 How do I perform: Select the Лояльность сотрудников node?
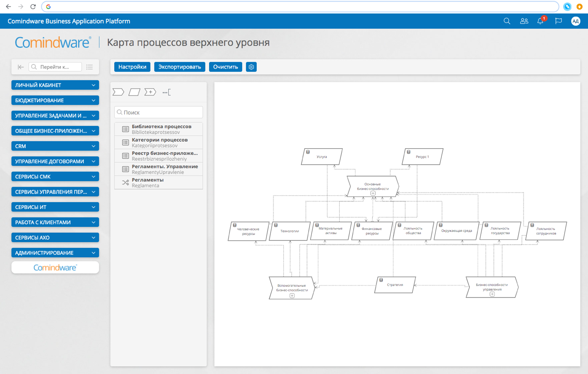coord(546,231)
